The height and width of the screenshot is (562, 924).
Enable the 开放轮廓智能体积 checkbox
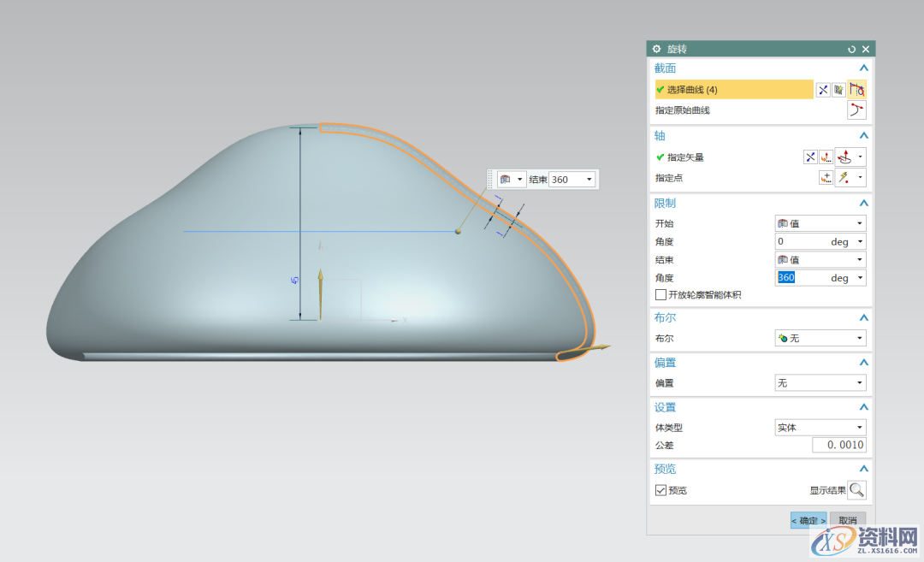coord(660,295)
